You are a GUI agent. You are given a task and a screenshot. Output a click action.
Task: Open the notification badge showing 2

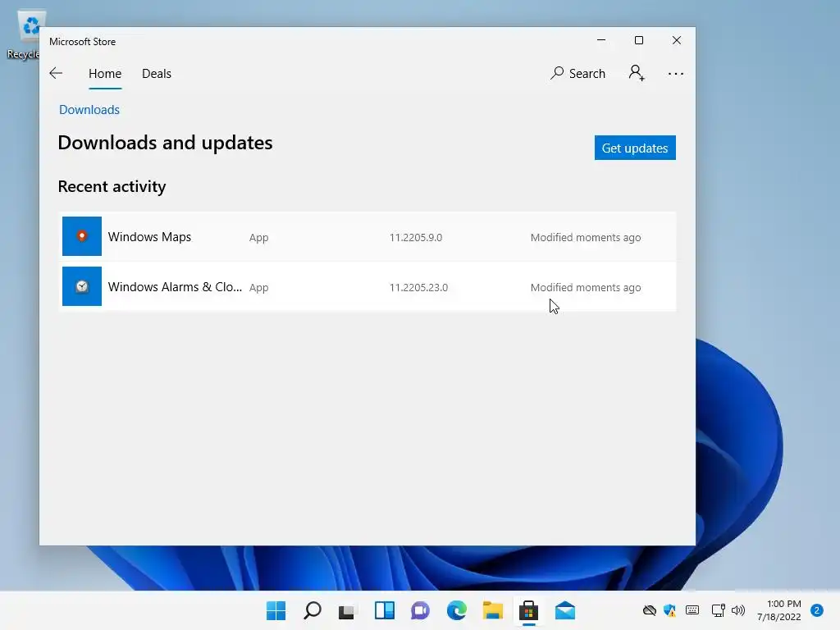pyautogui.click(x=817, y=610)
